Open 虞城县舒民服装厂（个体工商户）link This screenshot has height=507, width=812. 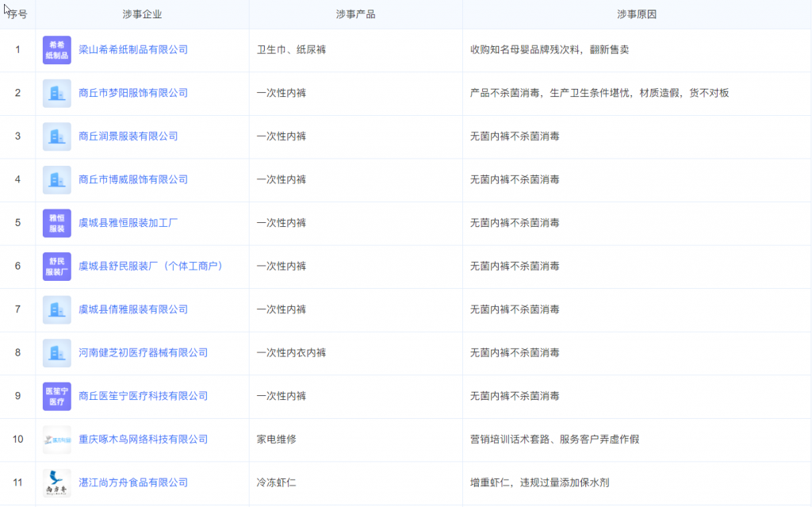151,266
